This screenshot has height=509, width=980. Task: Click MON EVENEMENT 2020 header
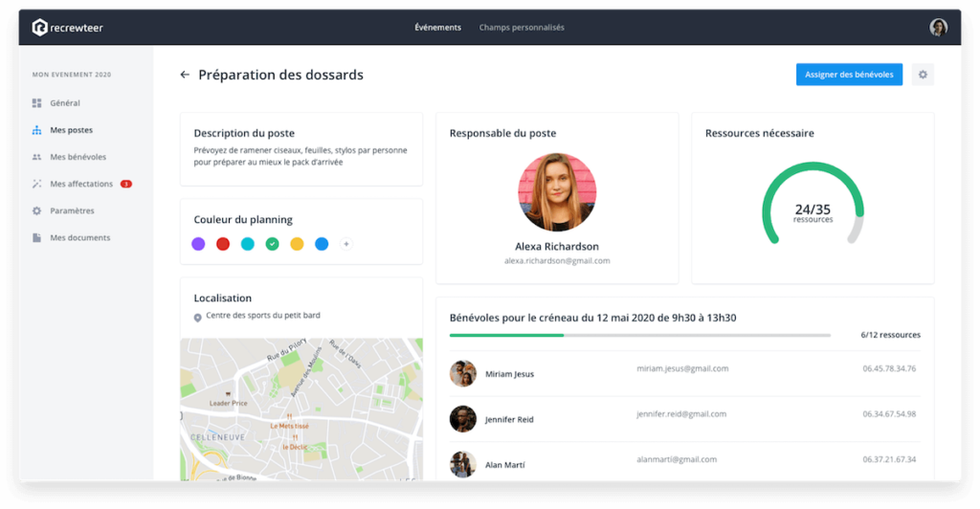click(72, 75)
